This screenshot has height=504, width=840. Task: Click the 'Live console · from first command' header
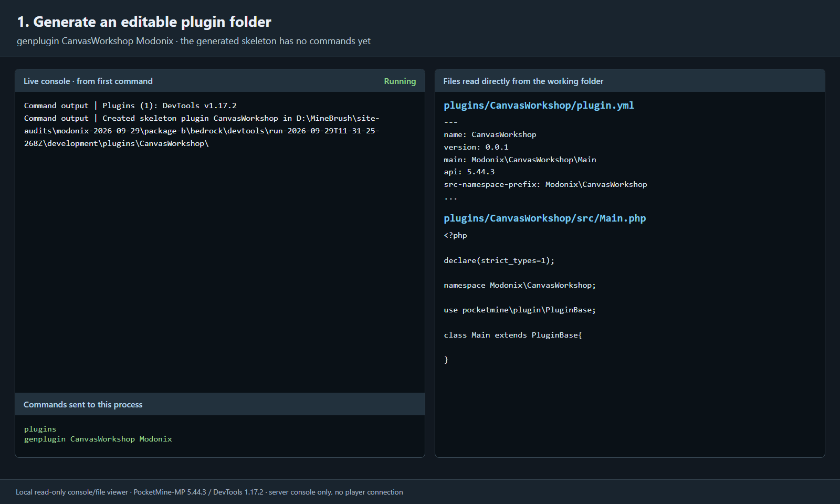tap(88, 81)
